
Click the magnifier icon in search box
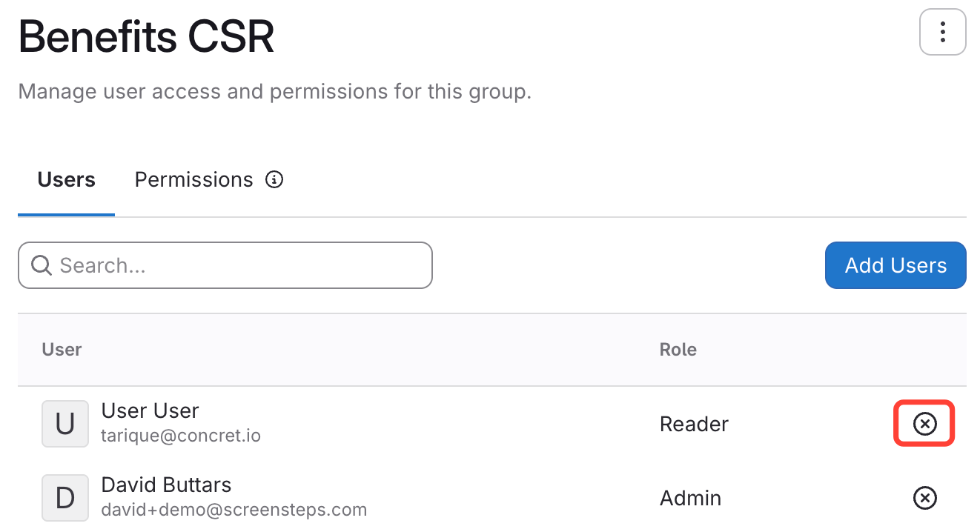click(x=42, y=265)
